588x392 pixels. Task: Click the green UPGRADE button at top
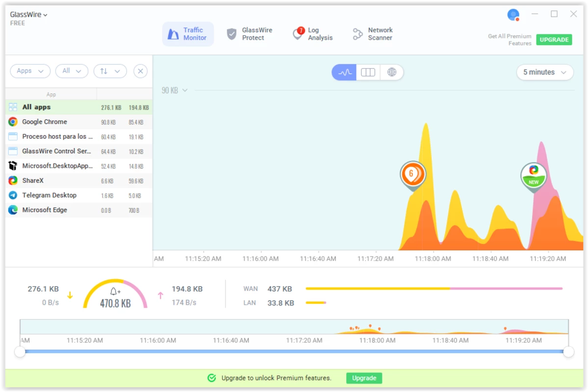pos(554,40)
